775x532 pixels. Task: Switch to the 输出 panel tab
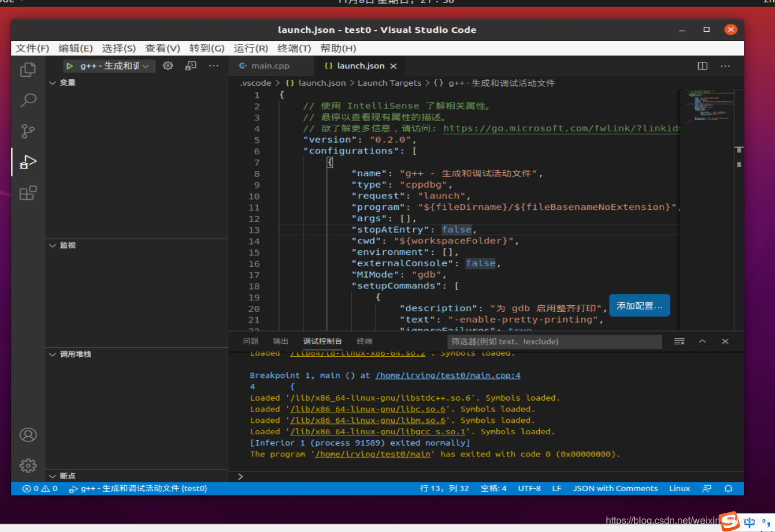pyautogui.click(x=281, y=341)
